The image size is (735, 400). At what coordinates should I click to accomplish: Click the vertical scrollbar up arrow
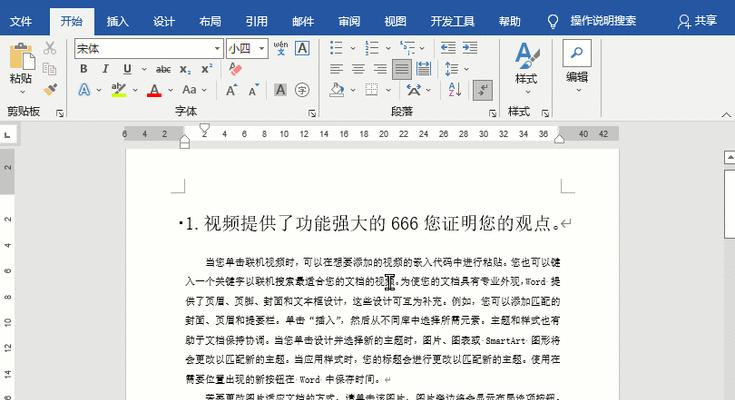click(x=729, y=158)
